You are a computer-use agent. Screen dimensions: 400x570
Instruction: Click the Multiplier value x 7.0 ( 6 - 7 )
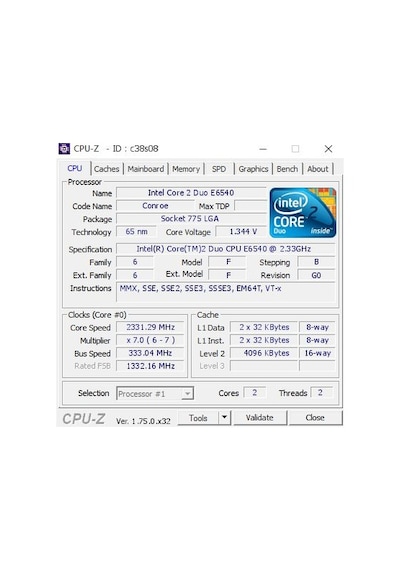point(150,340)
